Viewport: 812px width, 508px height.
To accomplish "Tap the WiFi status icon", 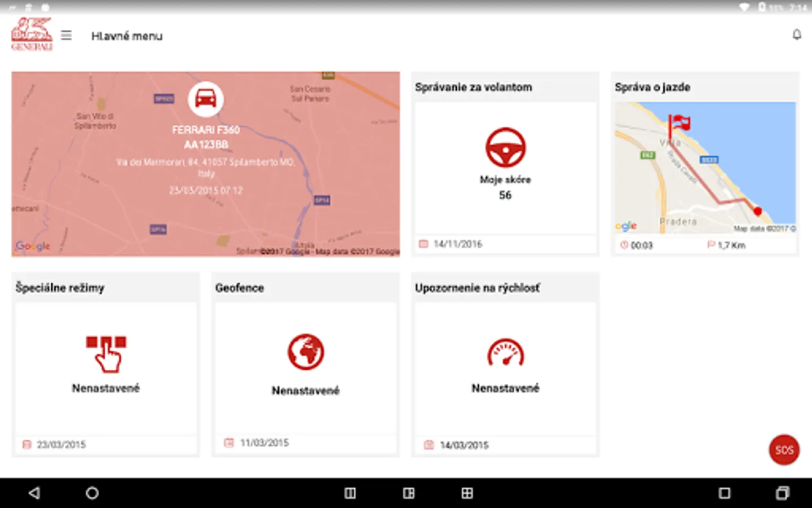I will (x=744, y=7).
